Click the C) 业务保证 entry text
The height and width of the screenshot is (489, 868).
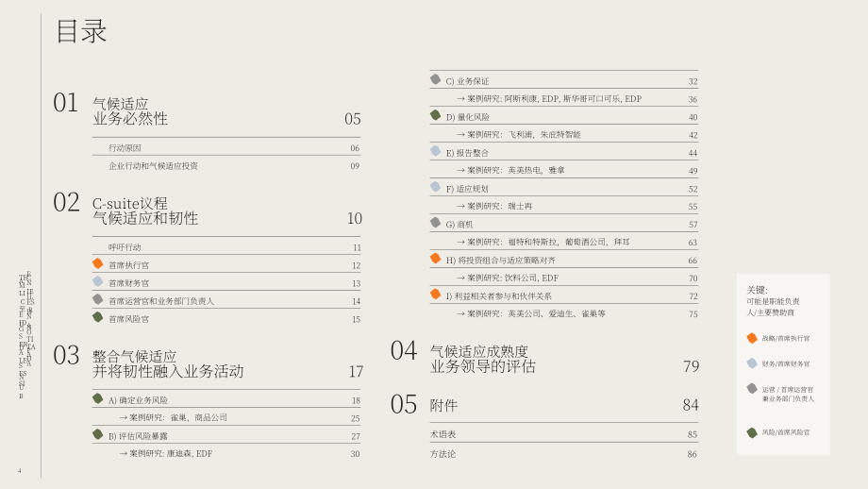coord(467,81)
